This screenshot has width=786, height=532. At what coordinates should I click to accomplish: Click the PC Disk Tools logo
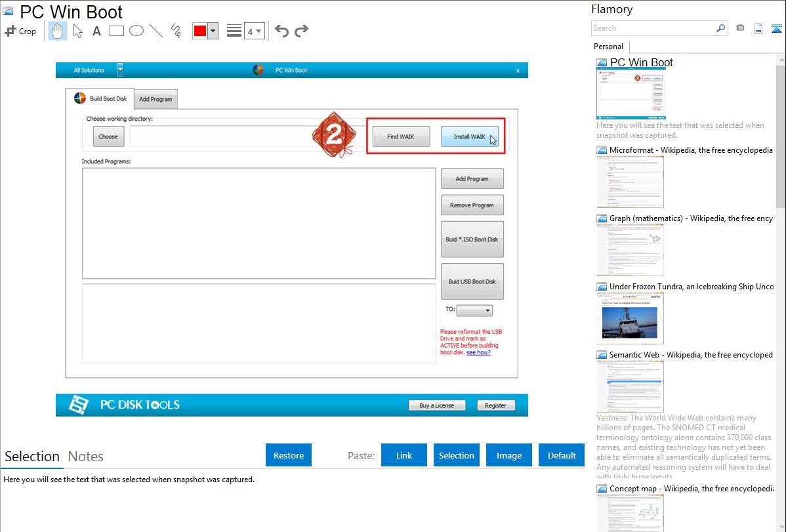pos(79,405)
